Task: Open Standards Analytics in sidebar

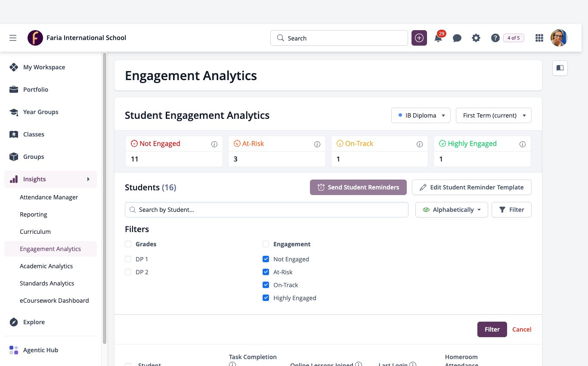Action: (47, 283)
